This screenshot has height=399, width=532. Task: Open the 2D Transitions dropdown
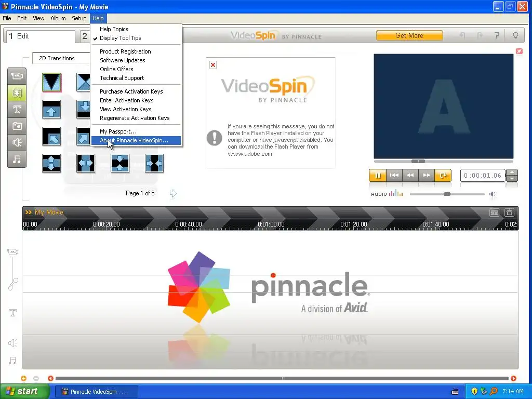tap(61, 58)
